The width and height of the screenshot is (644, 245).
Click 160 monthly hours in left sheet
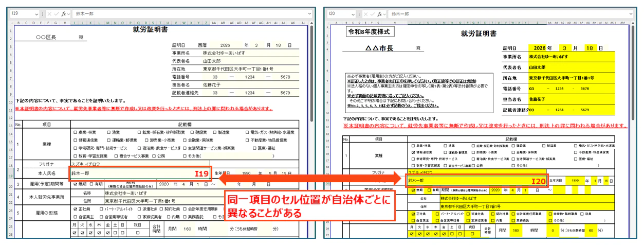pyautogui.click(x=187, y=228)
